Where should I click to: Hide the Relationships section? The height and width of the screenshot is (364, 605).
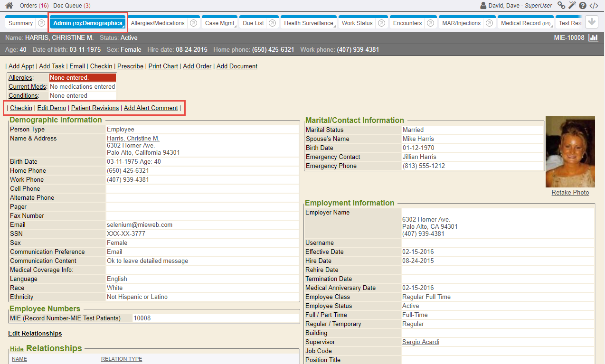pos(17,349)
